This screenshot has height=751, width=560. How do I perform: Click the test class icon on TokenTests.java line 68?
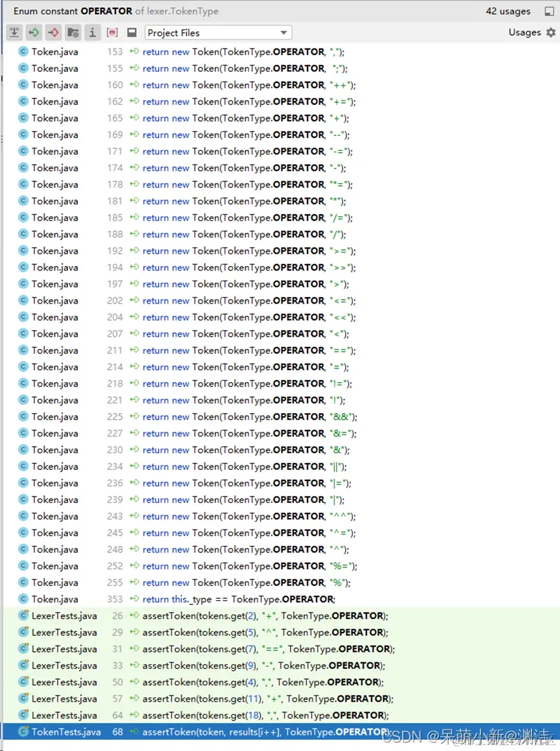23,732
